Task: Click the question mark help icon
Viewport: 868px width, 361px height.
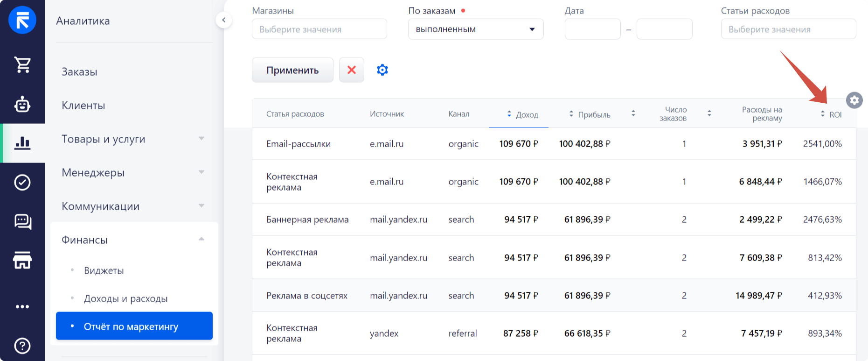Action: 22,346
